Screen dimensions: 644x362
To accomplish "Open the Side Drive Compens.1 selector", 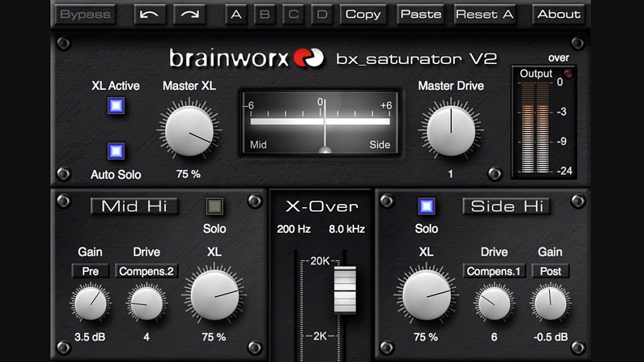I will [x=494, y=271].
